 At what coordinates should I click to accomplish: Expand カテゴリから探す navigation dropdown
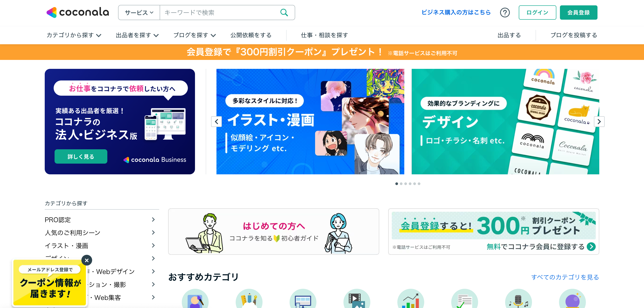74,35
